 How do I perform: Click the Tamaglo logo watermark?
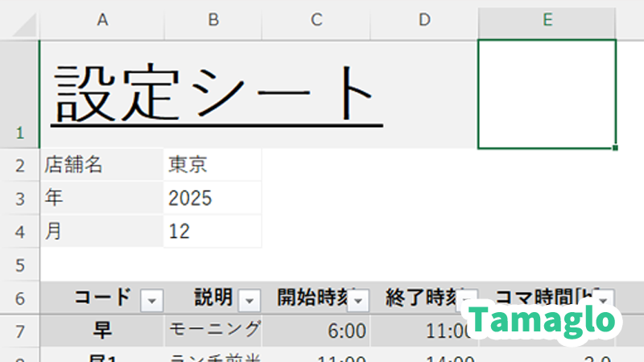pyautogui.click(x=546, y=320)
